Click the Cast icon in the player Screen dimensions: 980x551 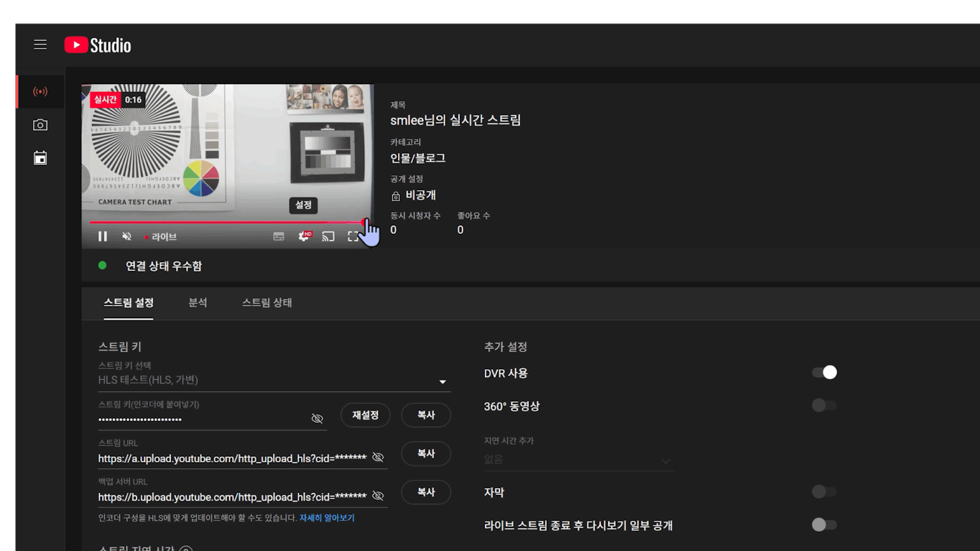[329, 236]
